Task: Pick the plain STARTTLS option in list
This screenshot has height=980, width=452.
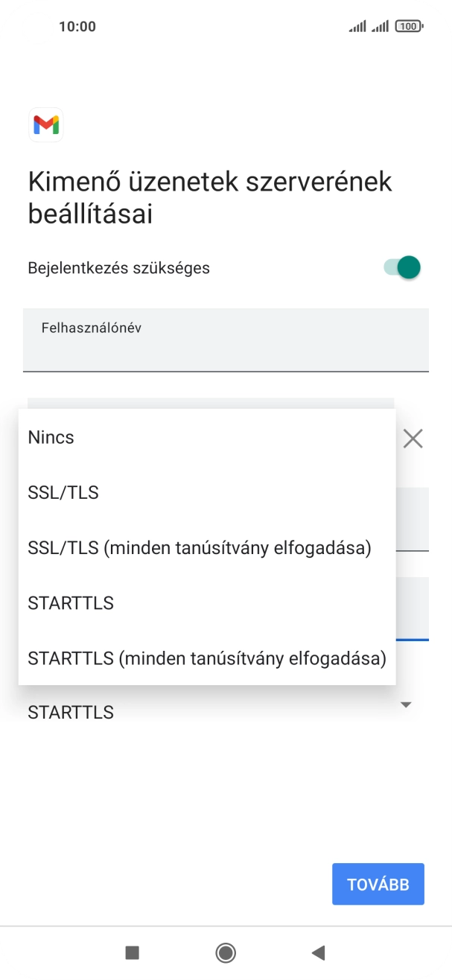Action: coord(71,602)
